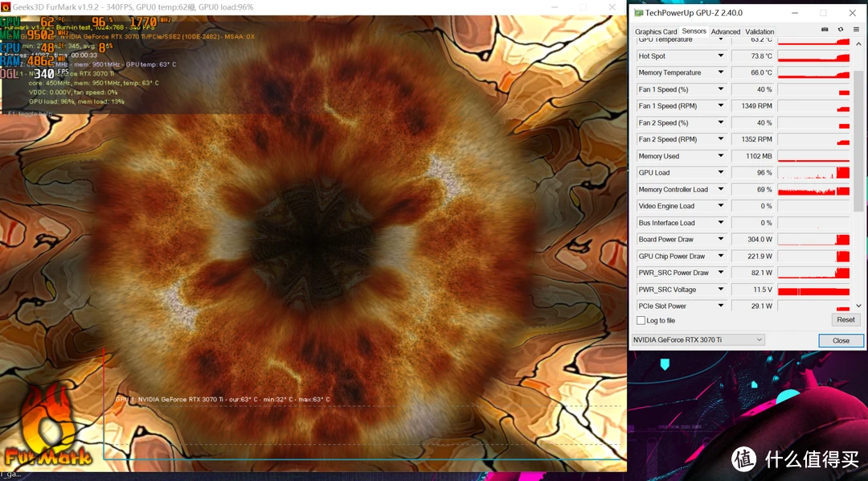Expand the GPU Chip Power Draw dropdown

pyautogui.click(x=721, y=256)
